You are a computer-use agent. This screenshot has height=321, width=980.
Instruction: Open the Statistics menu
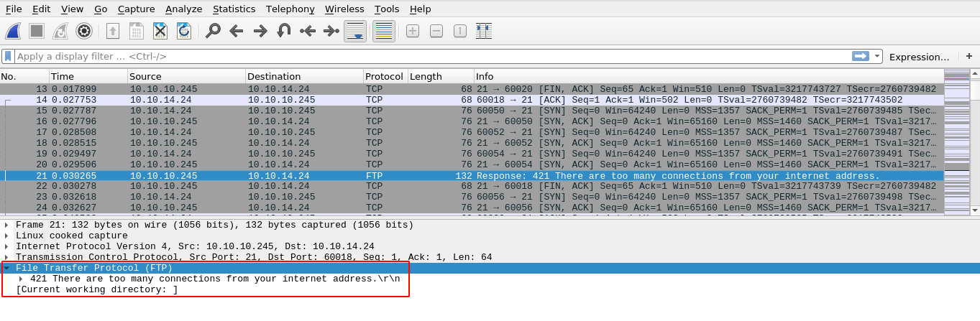pos(234,9)
